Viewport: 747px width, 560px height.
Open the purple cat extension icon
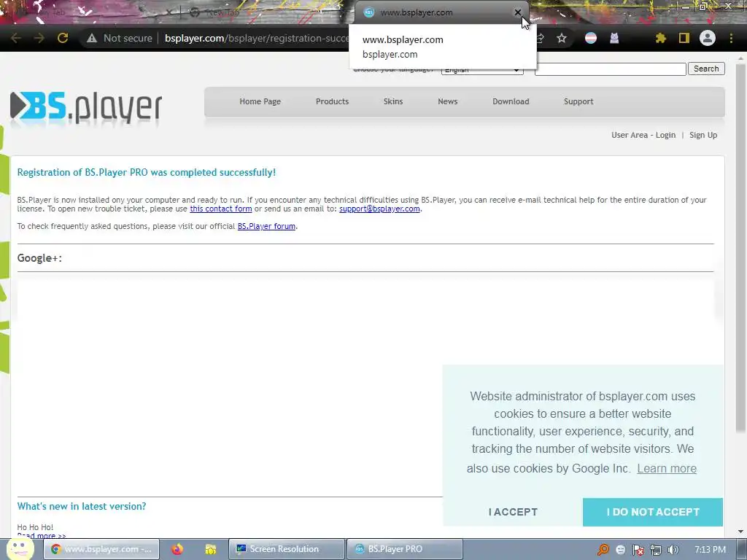(614, 38)
